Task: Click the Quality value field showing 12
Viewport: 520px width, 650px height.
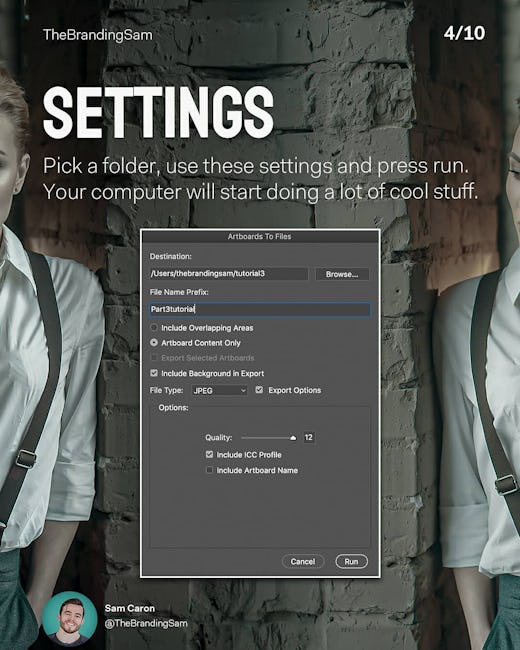Action: 309,437
